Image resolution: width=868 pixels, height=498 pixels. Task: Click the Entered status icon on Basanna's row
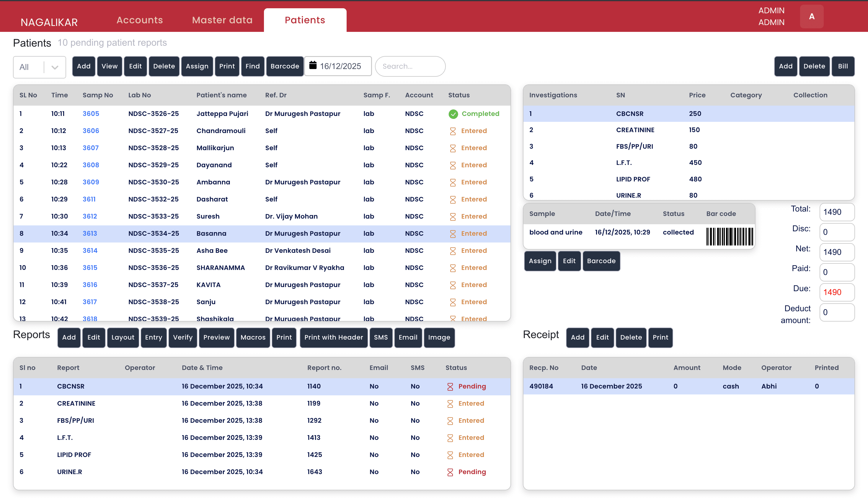(x=453, y=233)
